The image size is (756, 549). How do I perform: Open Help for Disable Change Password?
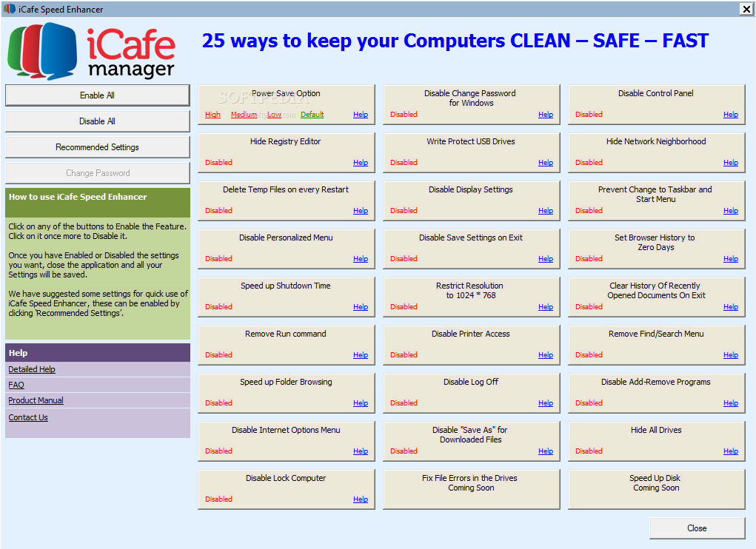point(546,115)
